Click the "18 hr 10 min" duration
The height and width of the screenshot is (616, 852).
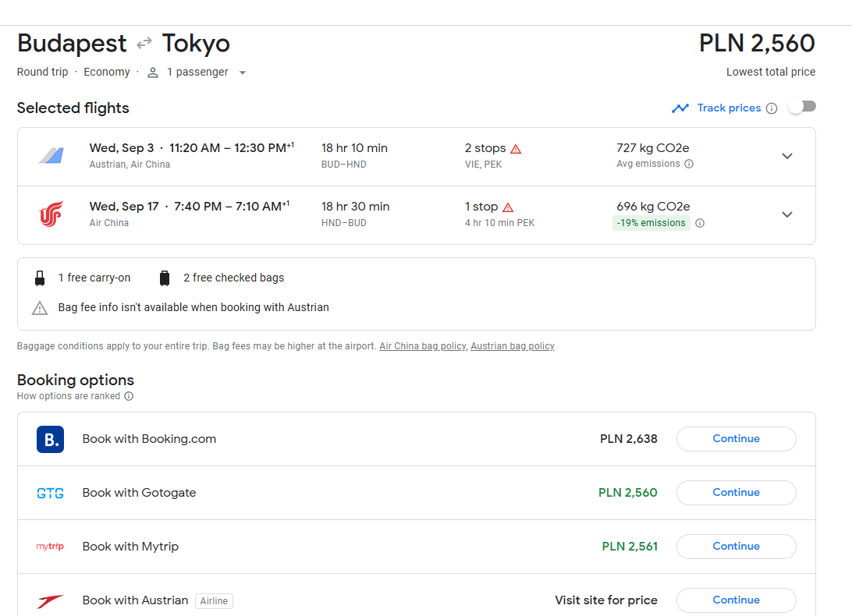354,148
